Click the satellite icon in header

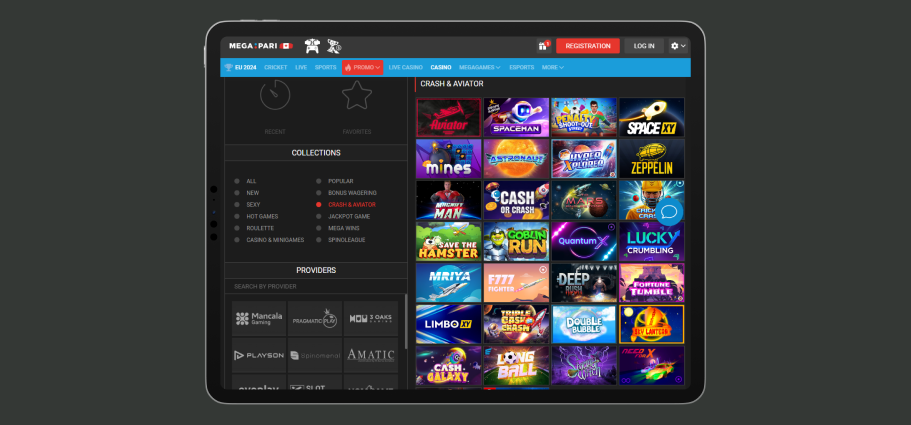334,46
